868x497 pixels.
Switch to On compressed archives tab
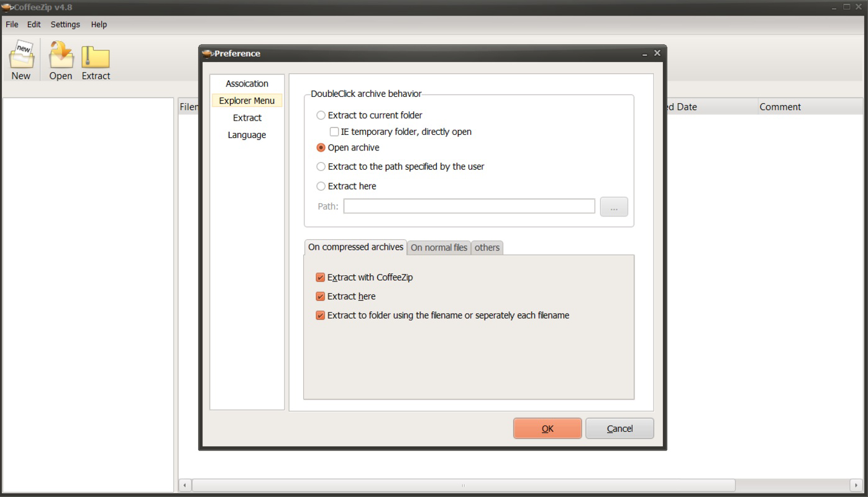coord(355,247)
